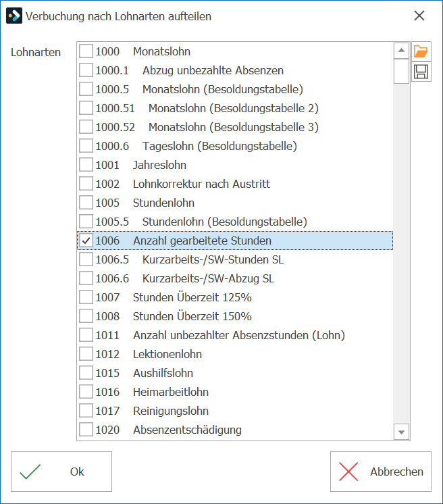The height and width of the screenshot is (504, 443).
Task: Tick 1008 Stunden Überzeit 150% checkbox
Action: [x=86, y=316]
